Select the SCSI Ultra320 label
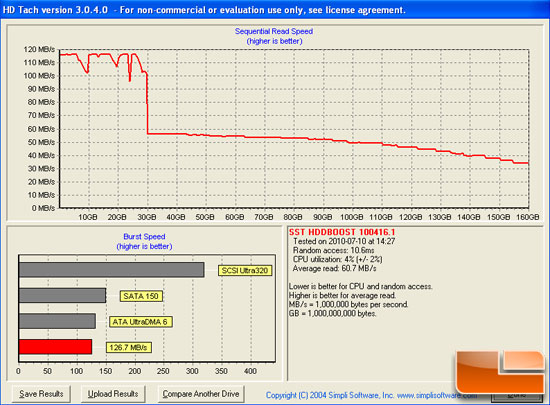 pyautogui.click(x=245, y=270)
